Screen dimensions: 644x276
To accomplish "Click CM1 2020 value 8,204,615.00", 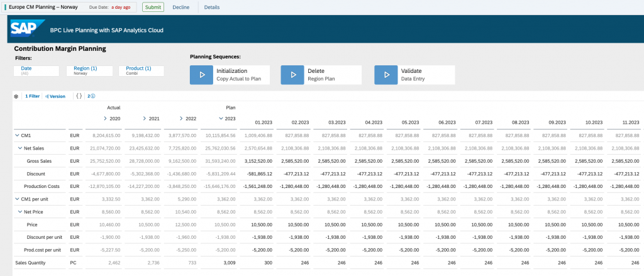I will click(x=106, y=135).
